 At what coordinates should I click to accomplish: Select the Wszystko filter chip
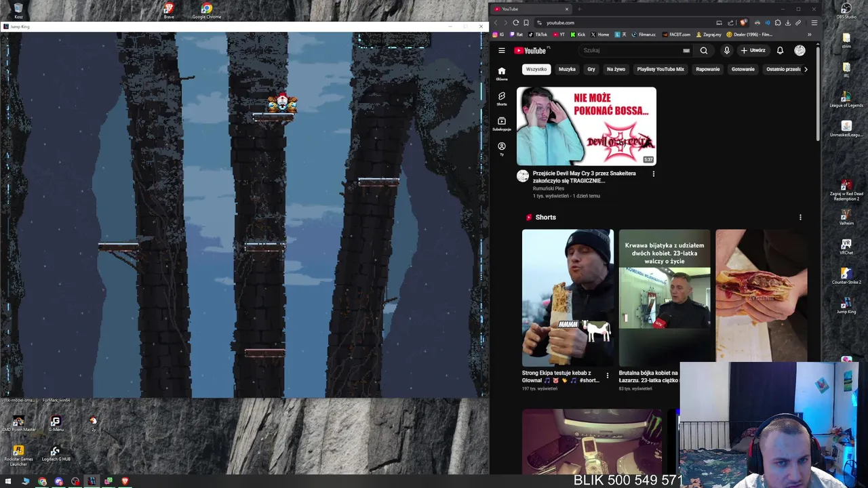coord(536,69)
